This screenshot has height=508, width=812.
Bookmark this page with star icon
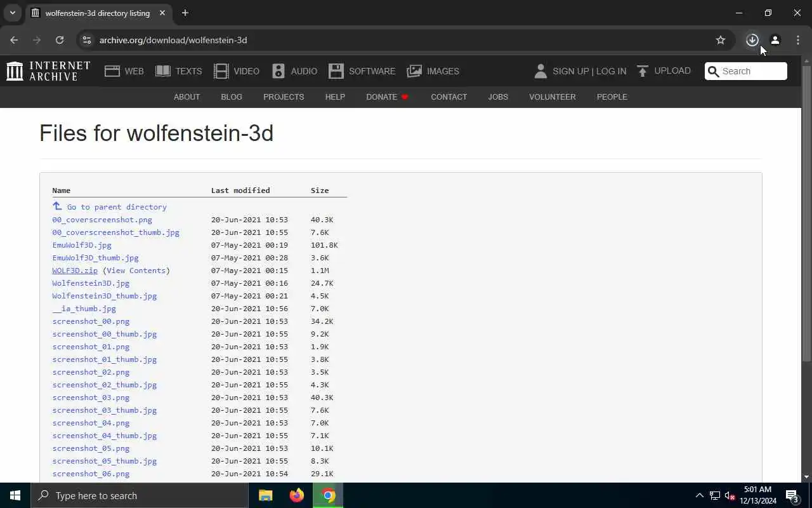tap(721, 40)
